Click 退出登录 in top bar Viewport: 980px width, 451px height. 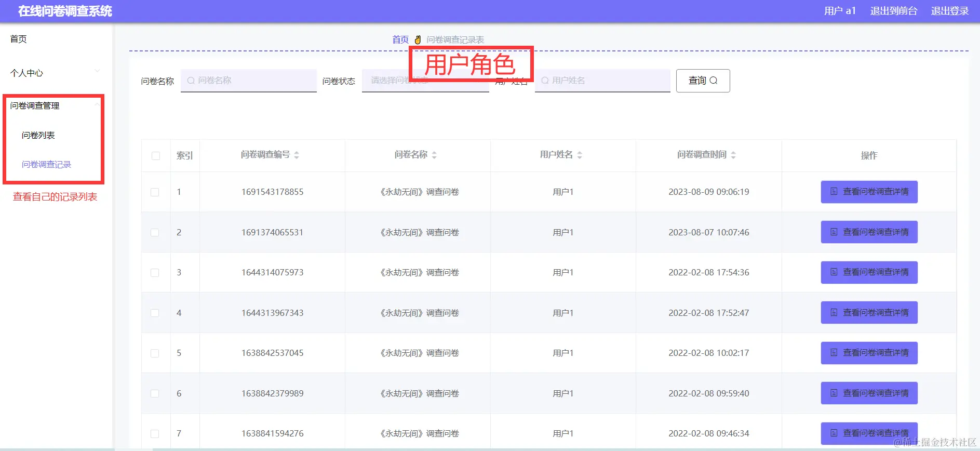(x=950, y=11)
